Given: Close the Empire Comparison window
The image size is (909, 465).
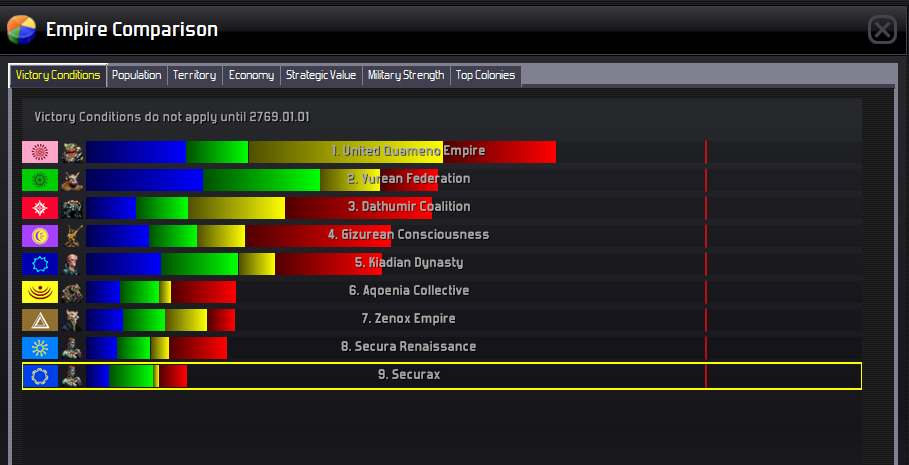Looking at the screenshot, I should [x=882, y=30].
